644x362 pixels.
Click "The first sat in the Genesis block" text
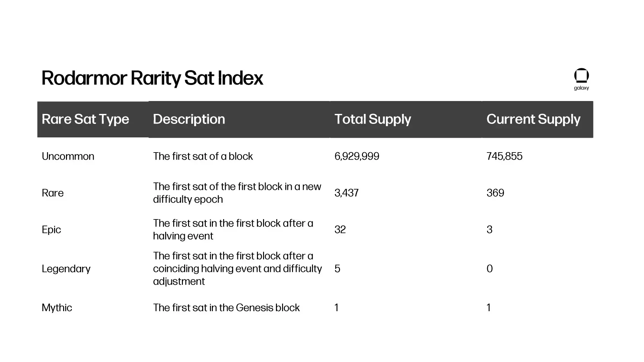[226, 308]
